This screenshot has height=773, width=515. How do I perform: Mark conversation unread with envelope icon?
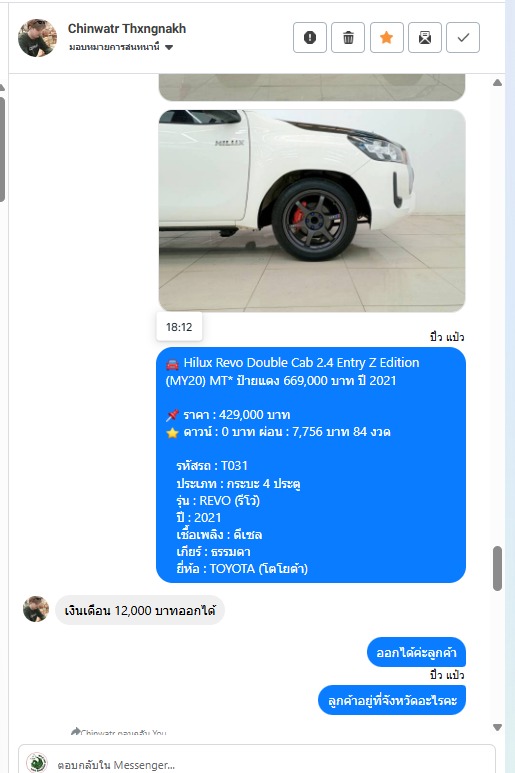coord(425,37)
